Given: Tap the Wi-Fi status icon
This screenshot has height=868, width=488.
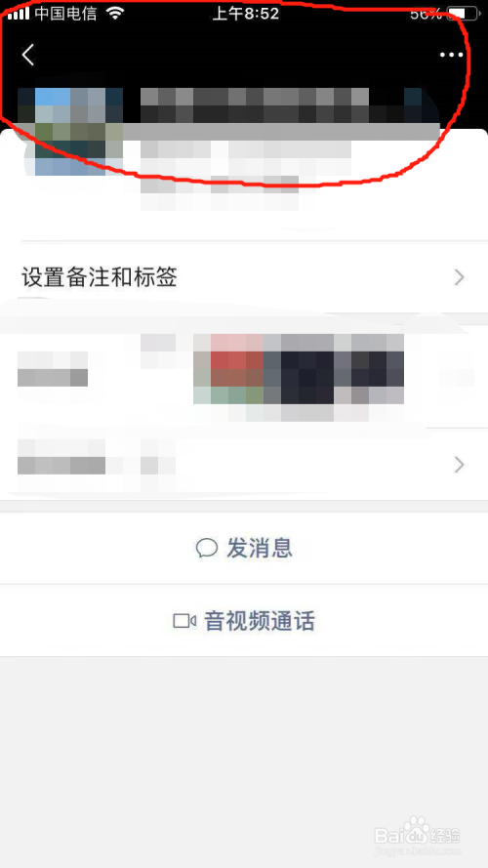Looking at the screenshot, I should point(115,14).
